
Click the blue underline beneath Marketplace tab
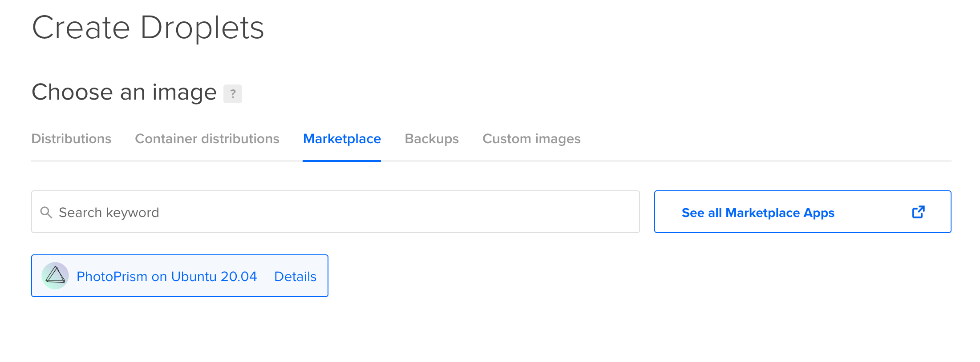[342, 161]
